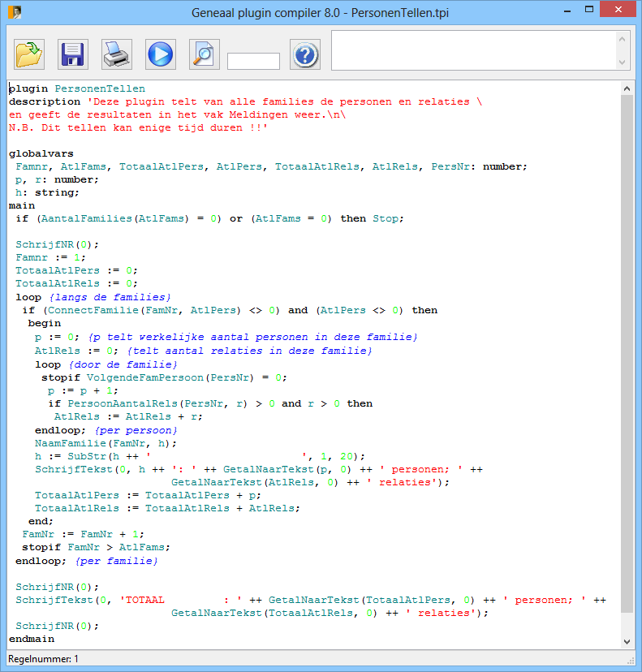642x672 pixels.
Task: Click the 'Famnr := 1;' line
Action: (50, 257)
